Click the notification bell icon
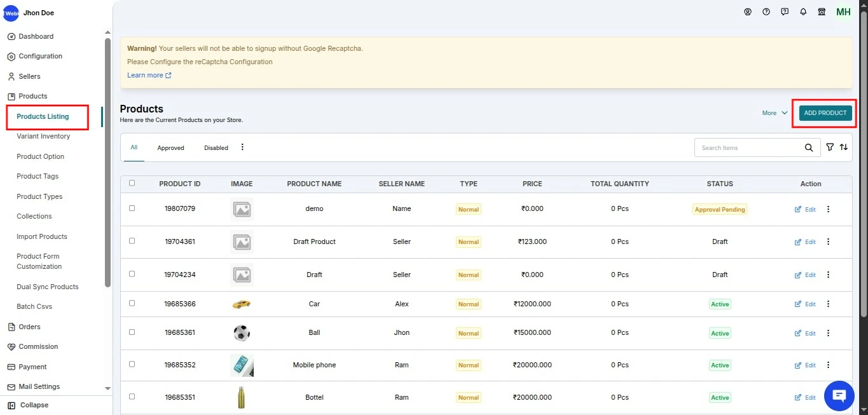This screenshot has width=868, height=415. click(803, 11)
